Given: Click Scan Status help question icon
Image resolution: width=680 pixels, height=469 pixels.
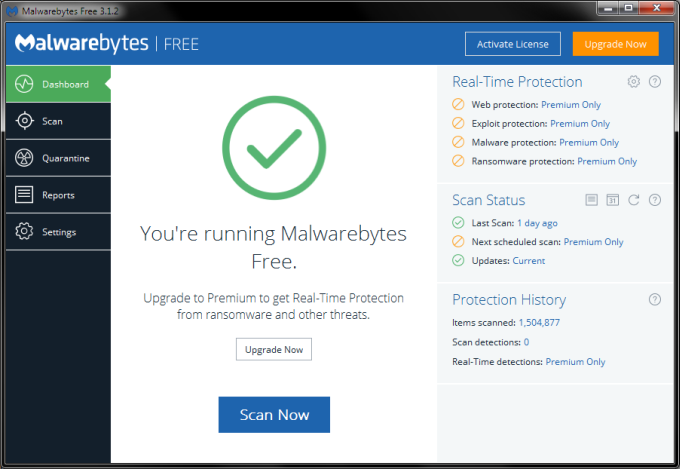Looking at the screenshot, I should [655, 200].
